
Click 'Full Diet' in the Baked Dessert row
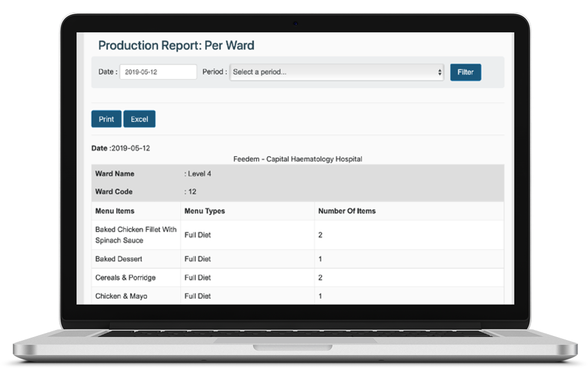point(198,259)
